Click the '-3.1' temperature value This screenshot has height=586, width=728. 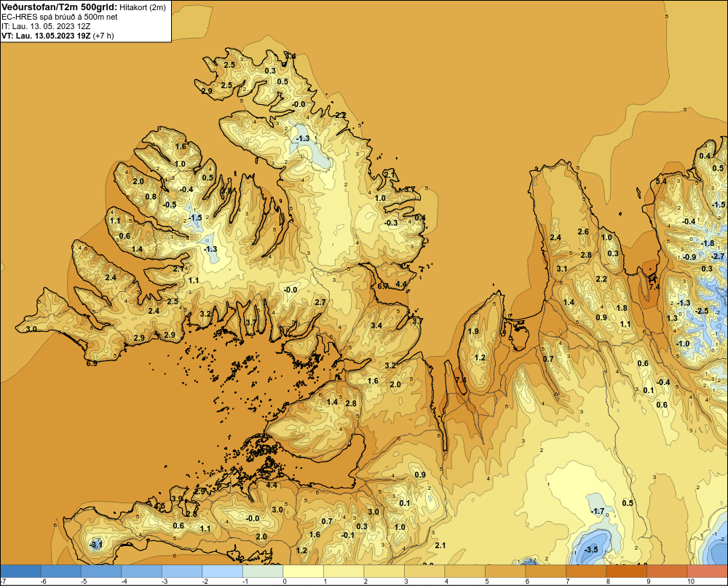click(x=95, y=545)
